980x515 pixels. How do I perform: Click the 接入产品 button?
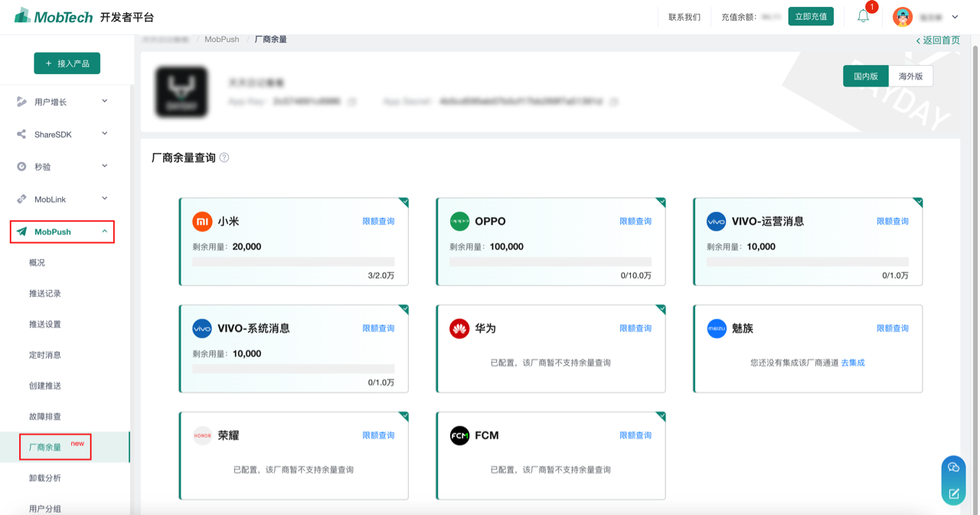(x=67, y=64)
